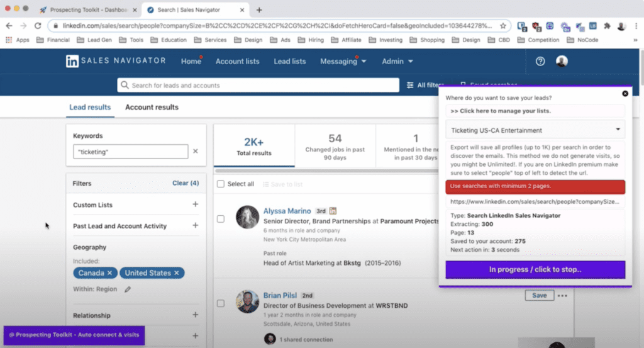Click the search URL field in the popup

click(535, 201)
